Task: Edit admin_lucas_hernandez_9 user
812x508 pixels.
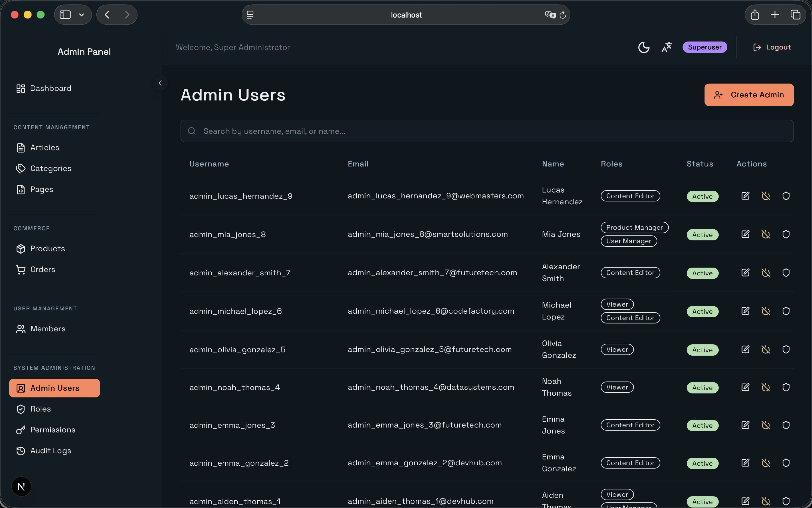Action: coord(745,196)
